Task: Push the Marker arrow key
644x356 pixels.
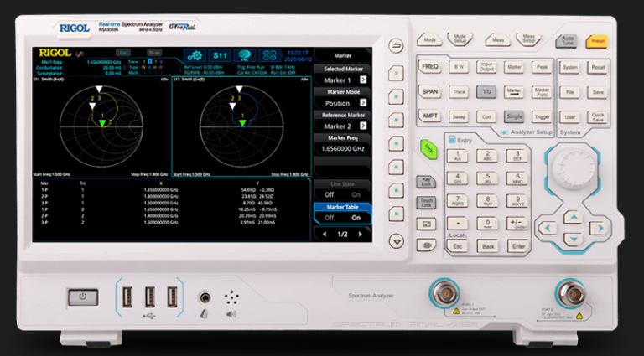Action: pyautogui.click(x=513, y=91)
